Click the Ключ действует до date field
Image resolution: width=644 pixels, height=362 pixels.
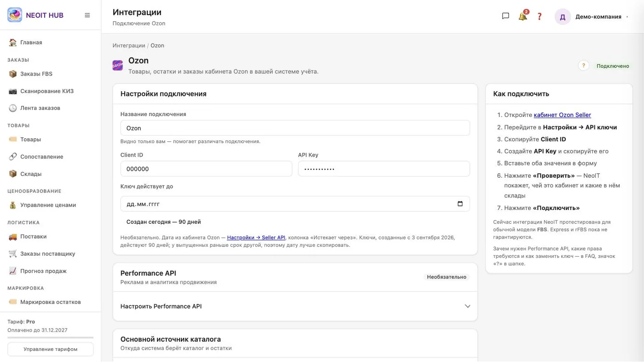click(295, 204)
